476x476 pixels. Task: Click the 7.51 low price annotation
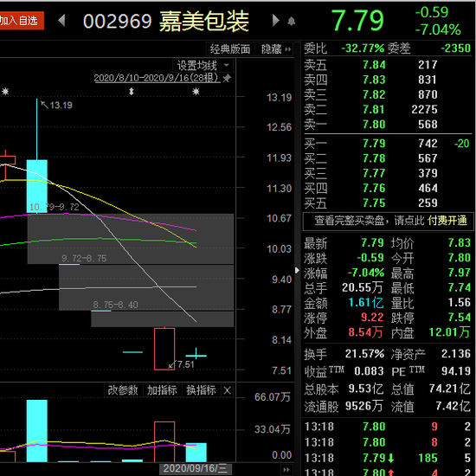point(186,364)
